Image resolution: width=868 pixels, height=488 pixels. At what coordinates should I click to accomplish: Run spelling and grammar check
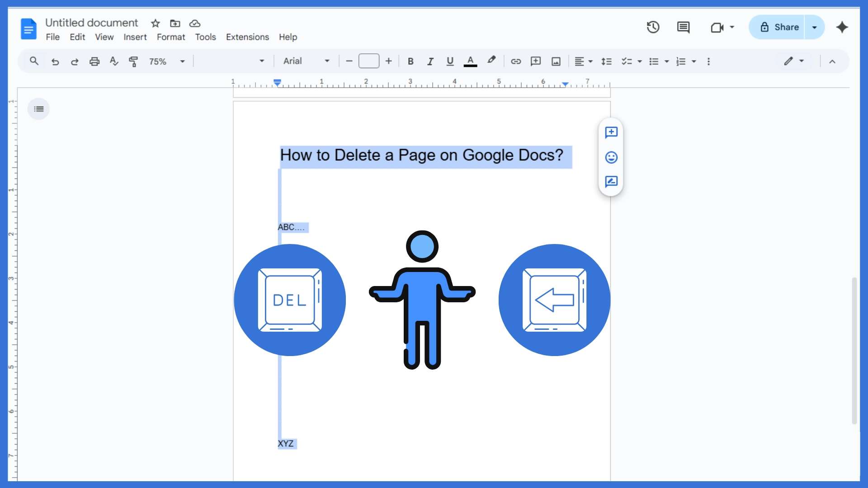pyautogui.click(x=114, y=61)
